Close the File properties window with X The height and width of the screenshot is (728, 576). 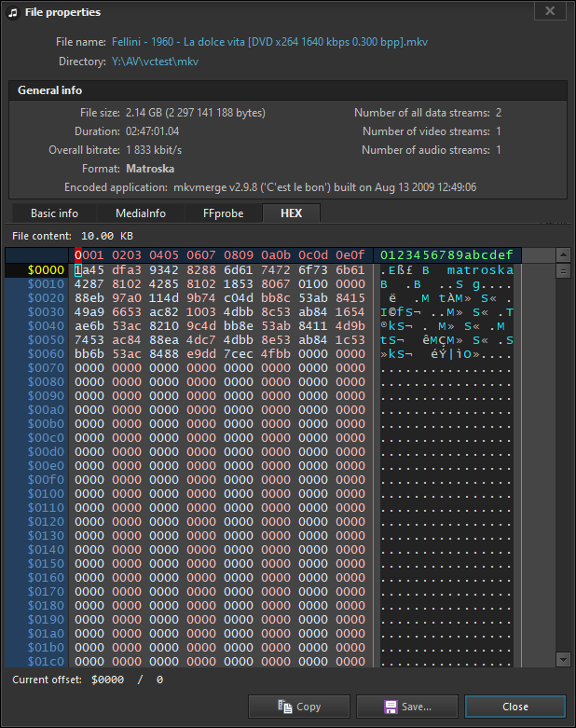point(550,11)
